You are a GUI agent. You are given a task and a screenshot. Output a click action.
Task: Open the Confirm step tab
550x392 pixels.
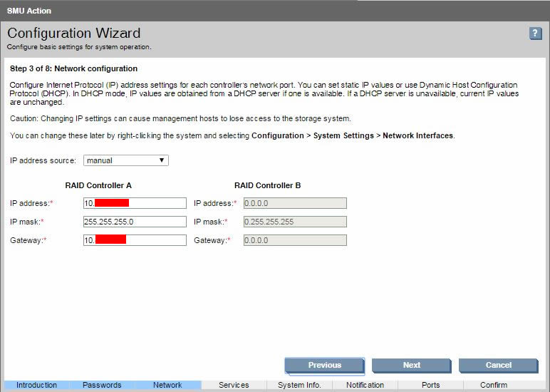click(494, 385)
